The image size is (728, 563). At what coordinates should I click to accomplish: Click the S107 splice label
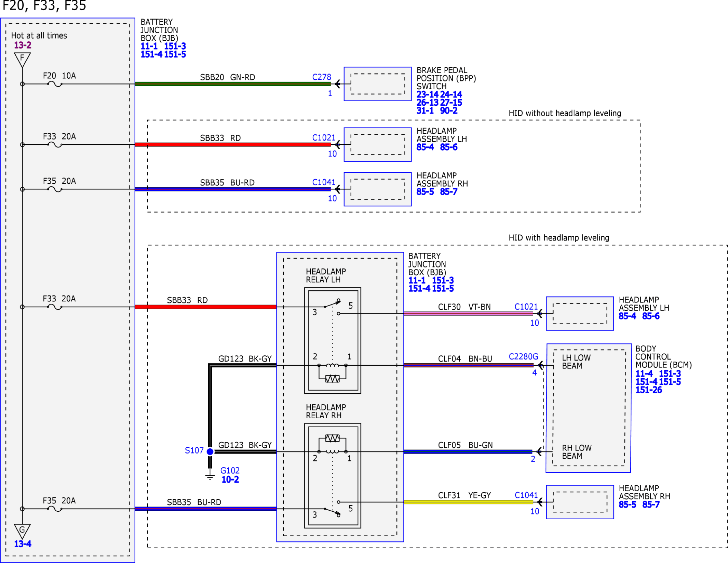click(194, 450)
